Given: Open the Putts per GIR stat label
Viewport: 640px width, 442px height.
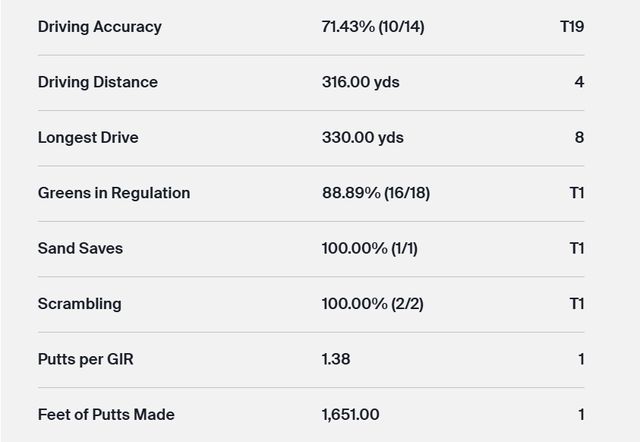Looking at the screenshot, I should [x=85, y=359].
